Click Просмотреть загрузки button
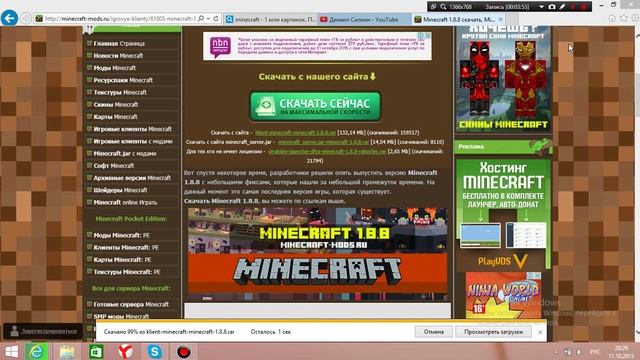Viewport: 640px width, 360px height. pyautogui.click(x=493, y=332)
